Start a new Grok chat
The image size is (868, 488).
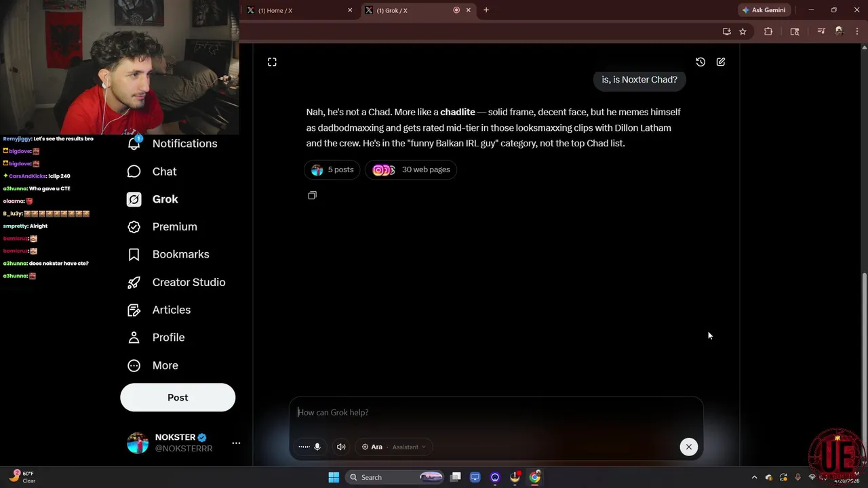click(721, 62)
